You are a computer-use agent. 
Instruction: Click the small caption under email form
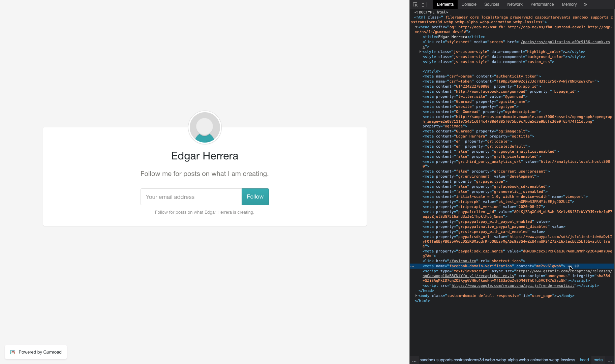[x=205, y=212]
